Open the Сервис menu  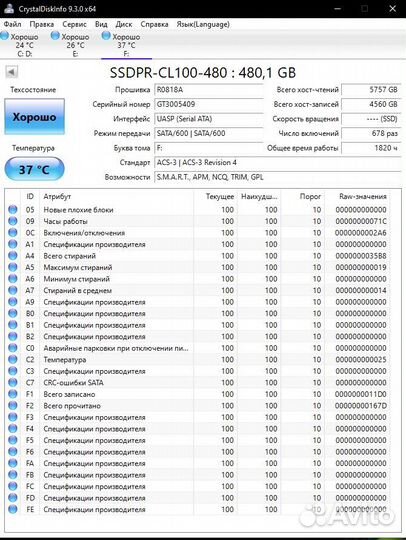pyautogui.click(x=74, y=24)
